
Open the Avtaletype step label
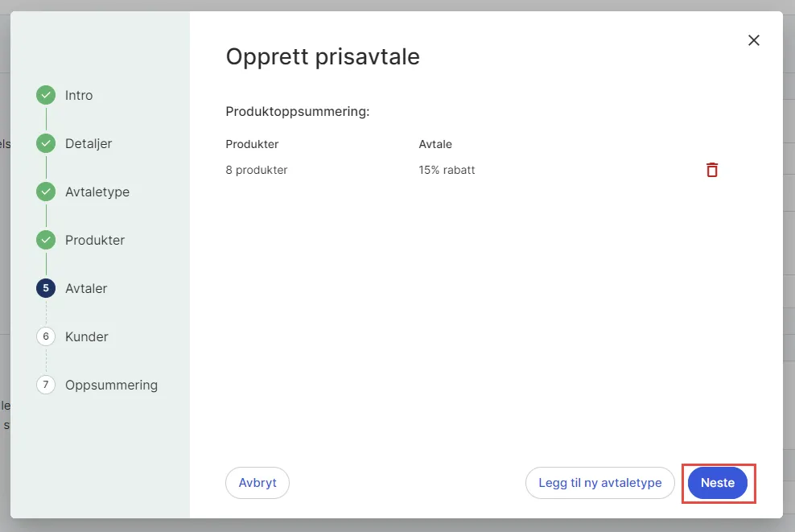point(97,192)
